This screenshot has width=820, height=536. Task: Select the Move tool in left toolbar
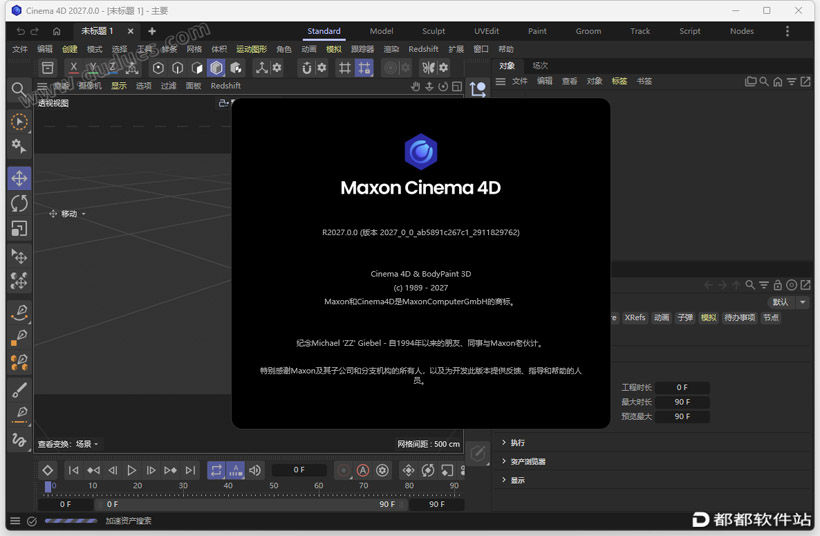[19, 178]
